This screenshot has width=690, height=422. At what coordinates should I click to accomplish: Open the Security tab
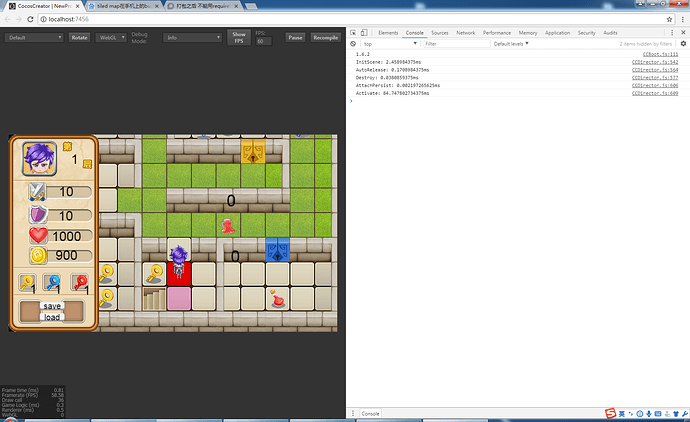pyautogui.click(x=586, y=33)
